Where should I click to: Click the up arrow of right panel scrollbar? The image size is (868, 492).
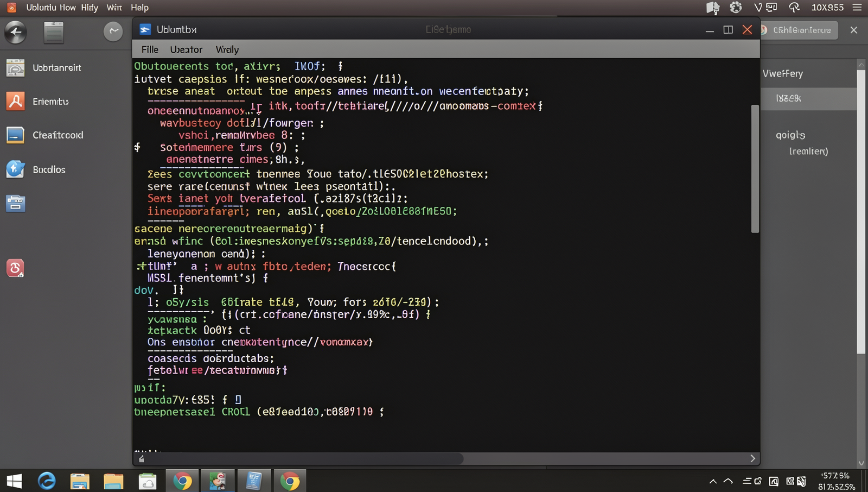(861, 64)
